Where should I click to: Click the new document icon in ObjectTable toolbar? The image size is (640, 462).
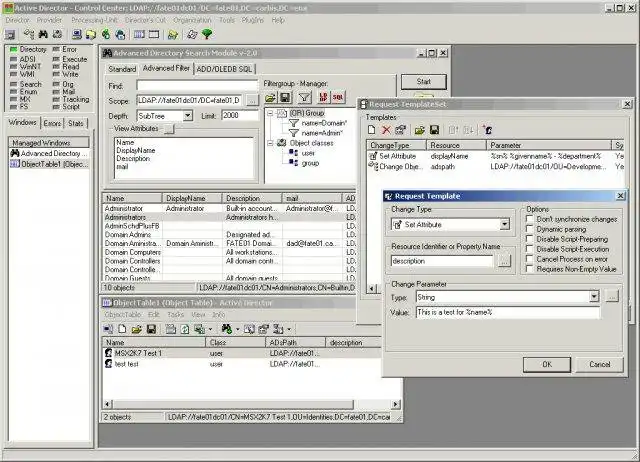[122, 329]
